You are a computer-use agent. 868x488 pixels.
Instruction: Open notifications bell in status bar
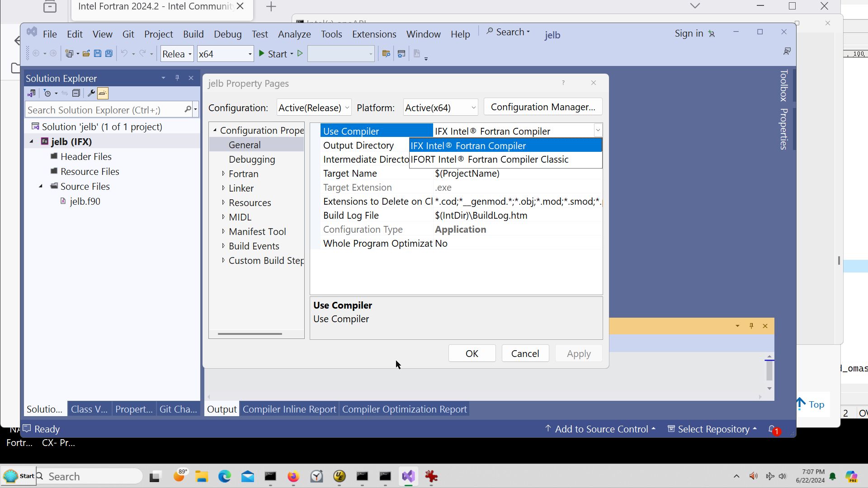[x=772, y=429]
